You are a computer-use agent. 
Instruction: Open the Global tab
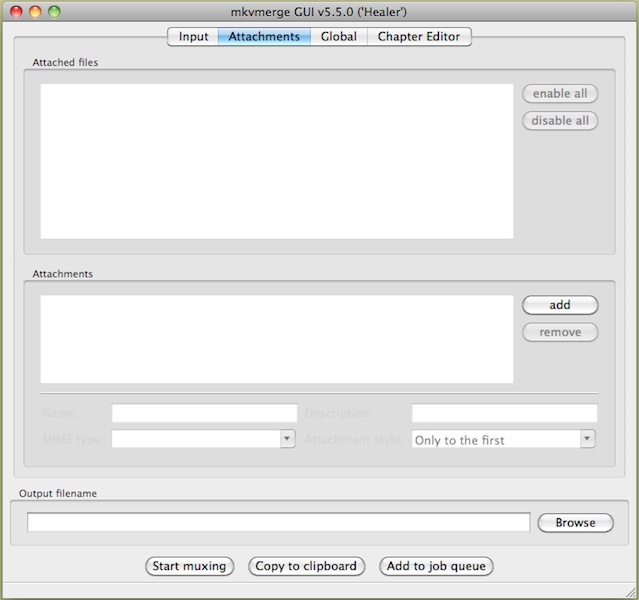339,37
